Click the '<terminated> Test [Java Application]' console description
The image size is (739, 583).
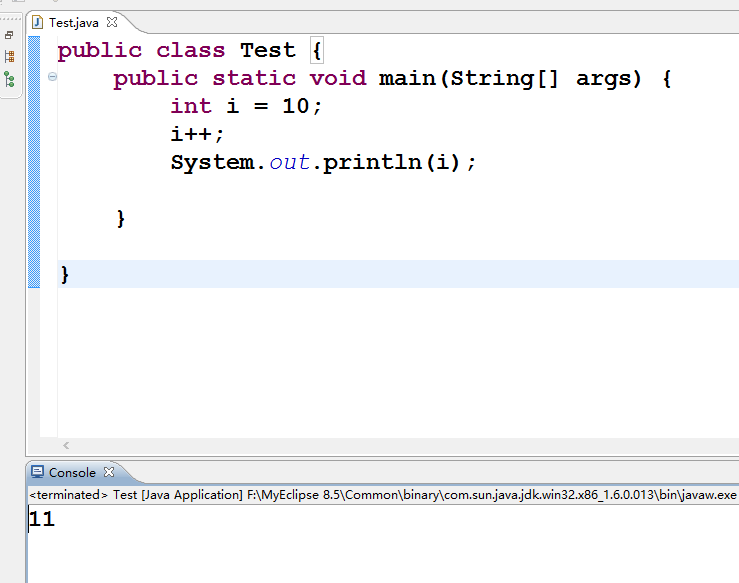[136, 495]
